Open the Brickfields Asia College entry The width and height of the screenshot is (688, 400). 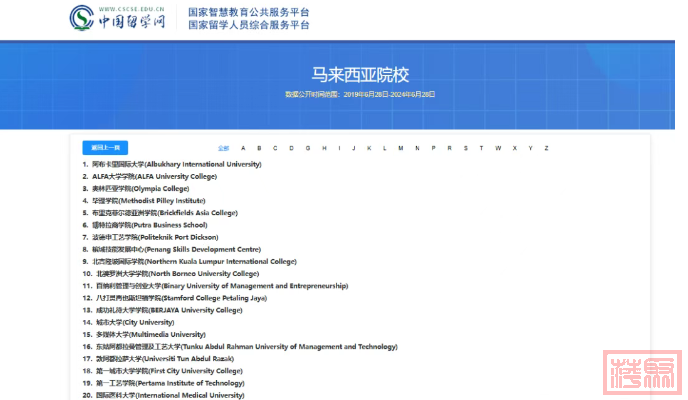[x=160, y=213]
